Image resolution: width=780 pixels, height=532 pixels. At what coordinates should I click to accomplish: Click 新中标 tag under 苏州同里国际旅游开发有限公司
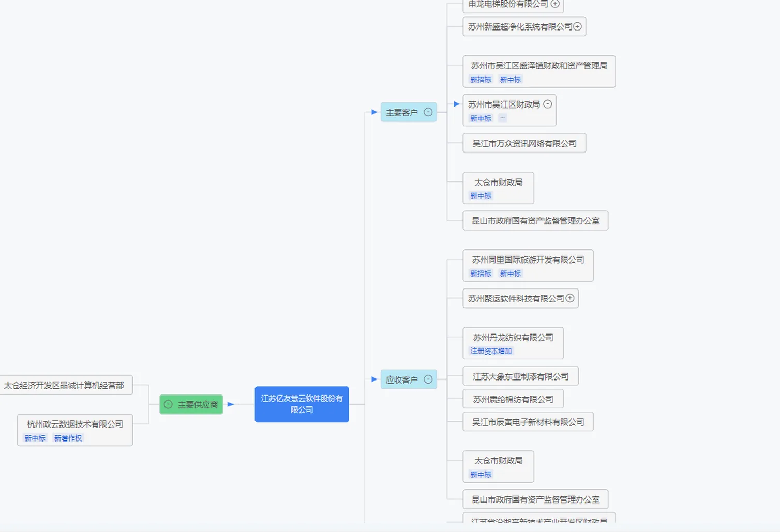511,273
